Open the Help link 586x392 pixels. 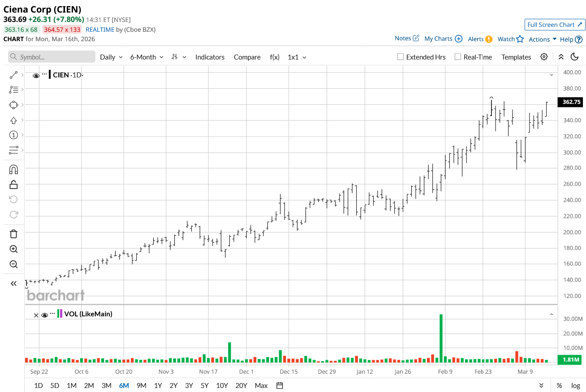click(571, 39)
